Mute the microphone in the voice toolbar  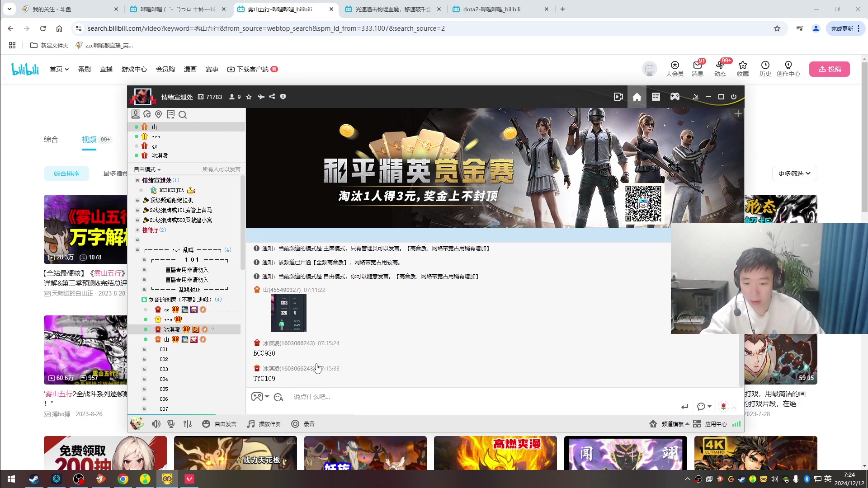coord(171,424)
